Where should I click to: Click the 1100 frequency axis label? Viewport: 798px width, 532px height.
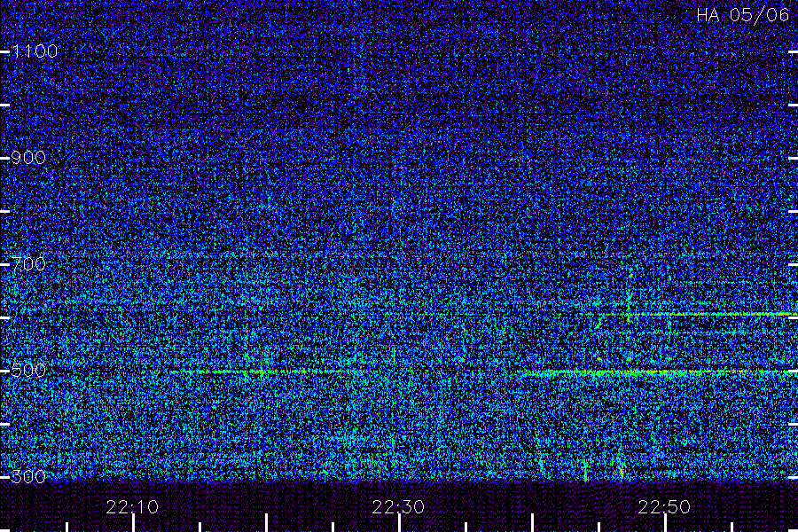[35, 51]
